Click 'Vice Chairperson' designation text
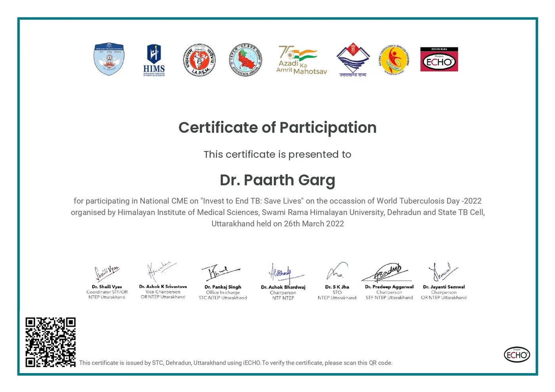 (x=163, y=292)
